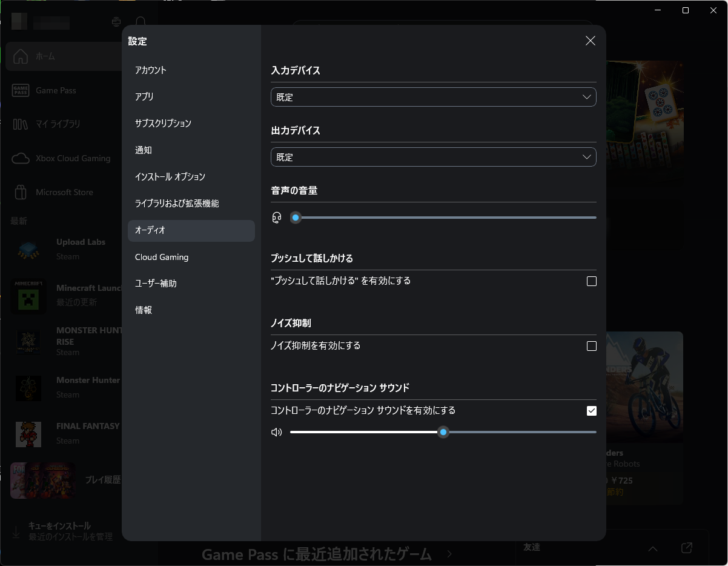
Task: Open Cloud Gaming settings section
Action: click(191, 257)
